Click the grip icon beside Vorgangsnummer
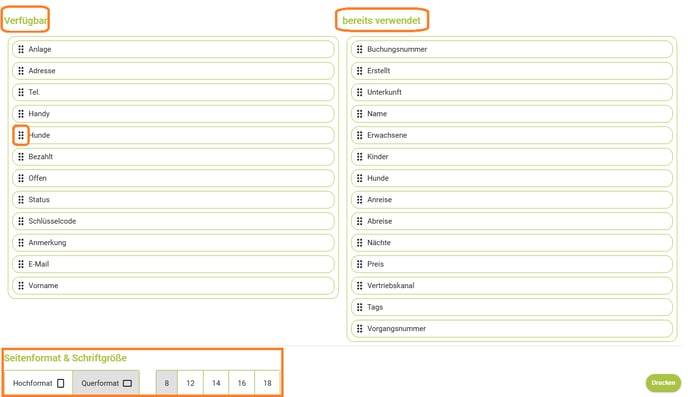688x397 pixels. [x=359, y=329]
